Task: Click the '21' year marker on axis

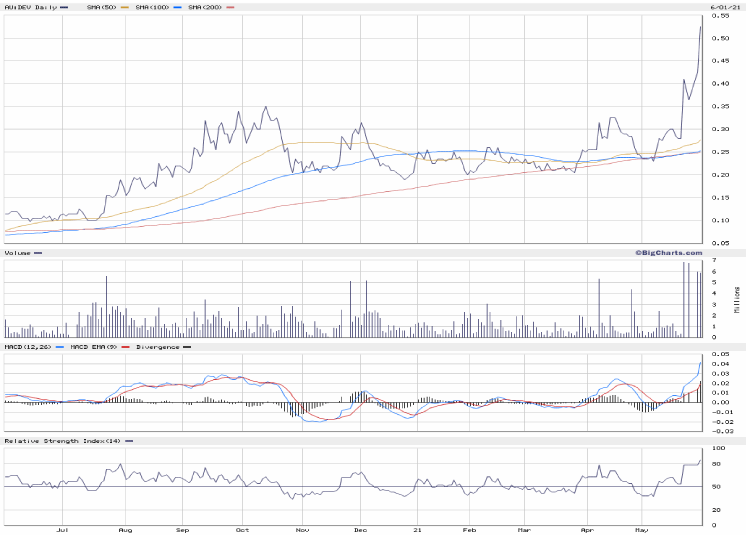Action: tap(419, 530)
